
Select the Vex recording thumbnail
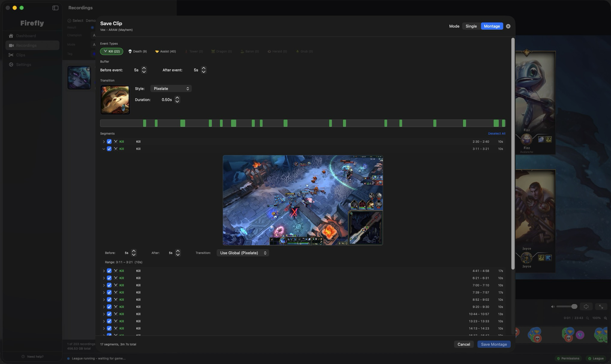79,78
